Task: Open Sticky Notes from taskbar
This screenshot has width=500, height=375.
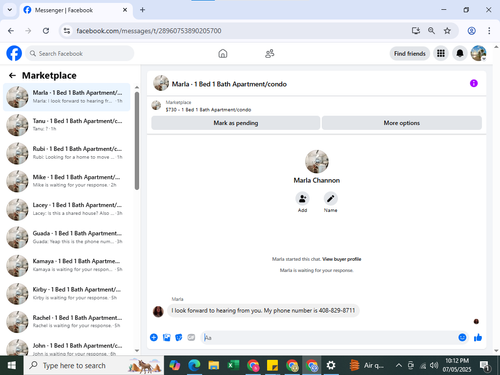Action: 272,366
